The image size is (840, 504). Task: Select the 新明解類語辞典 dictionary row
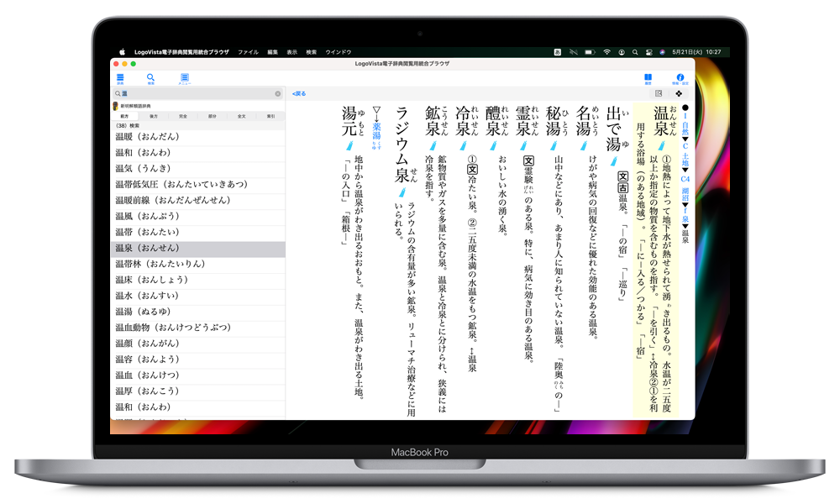(x=197, y=106)
